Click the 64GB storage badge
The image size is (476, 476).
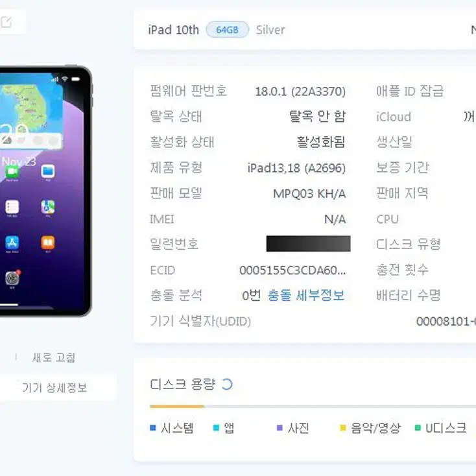pyautogui.click(x=228, y=30)
